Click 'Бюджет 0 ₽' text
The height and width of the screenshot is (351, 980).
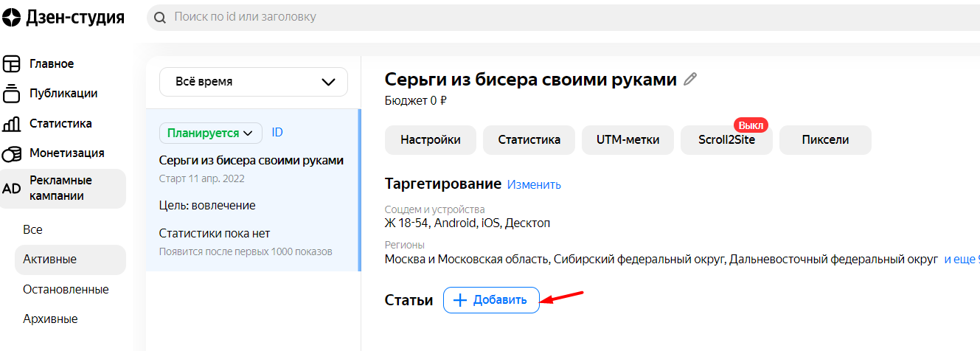[416, 100]
